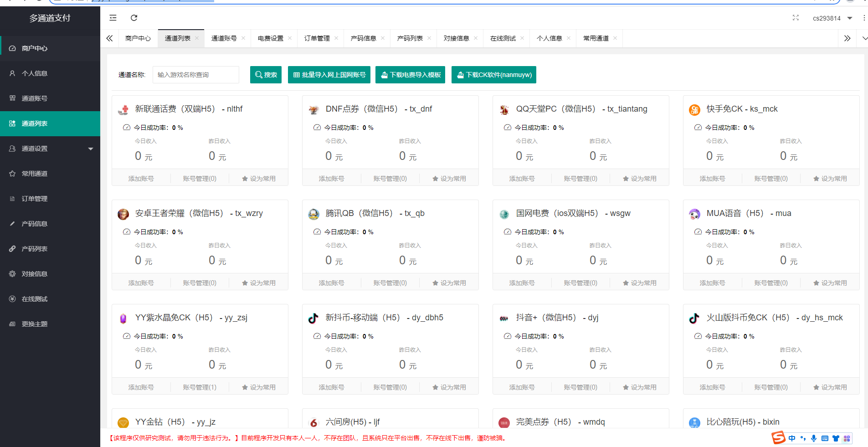Mark 新联通话费 as favorite with 设为常用
The width and height of the screenshot is (868, 447).
(259, 179)
